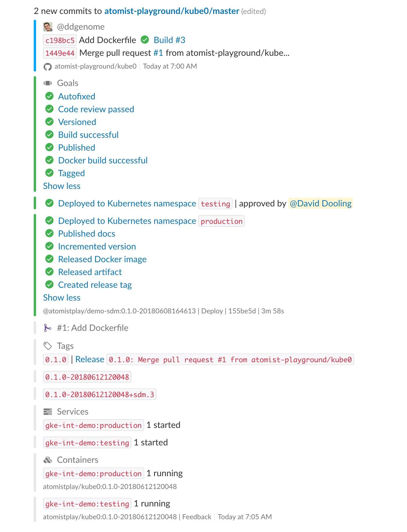407x532 pixels.
Task: Click the @David Dooling mention
Action: (320, 203)
